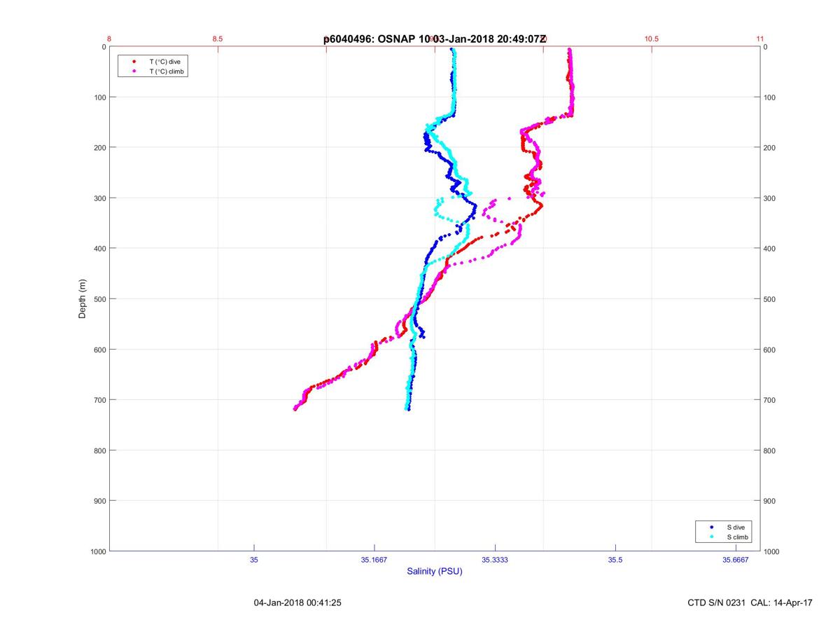Click the 300 tick on left depth axis
Image resolution: width=840 pixels, height=620 pixels.
coord(99,198)
